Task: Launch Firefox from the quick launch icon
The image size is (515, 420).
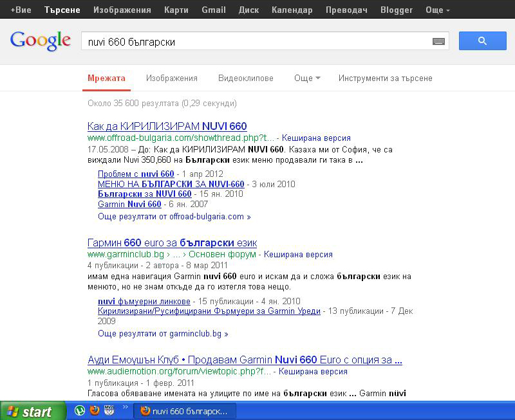Action: pyautogui.click(x=95, y=411)
